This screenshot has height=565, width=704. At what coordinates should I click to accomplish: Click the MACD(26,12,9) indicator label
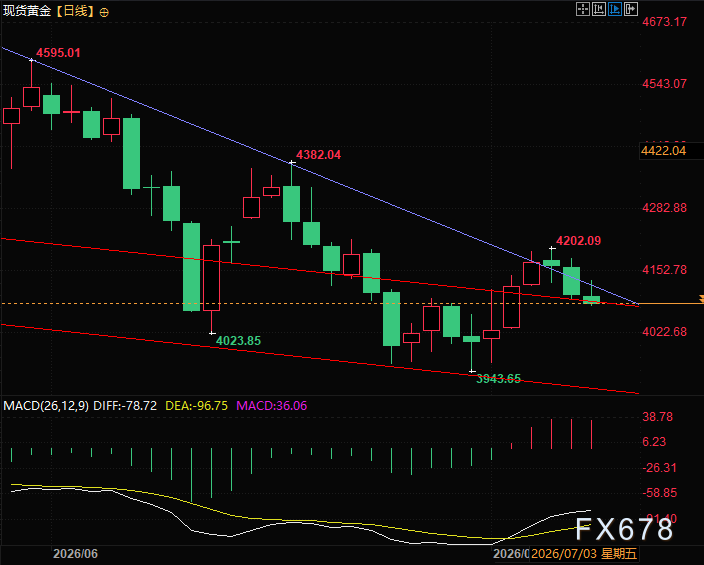[46, 406]
